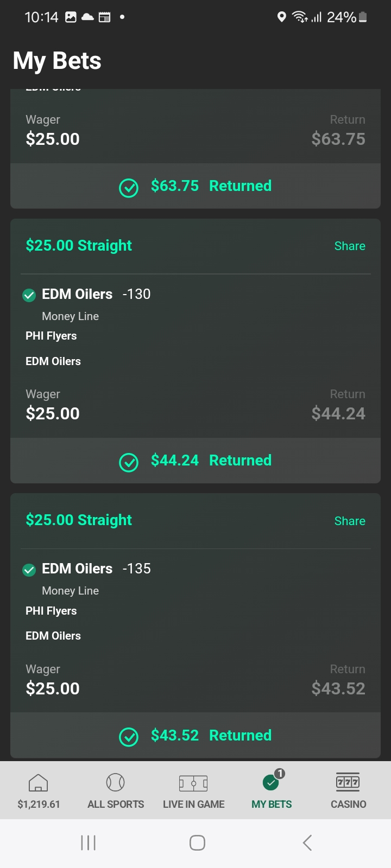Expand the $44.24 Returned result text

(211, 461)
